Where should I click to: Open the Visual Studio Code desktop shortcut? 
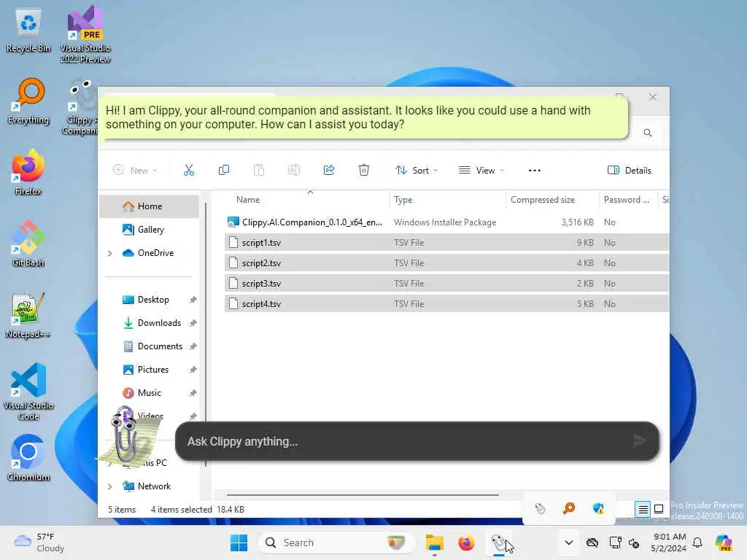click(x=28, y=392)
